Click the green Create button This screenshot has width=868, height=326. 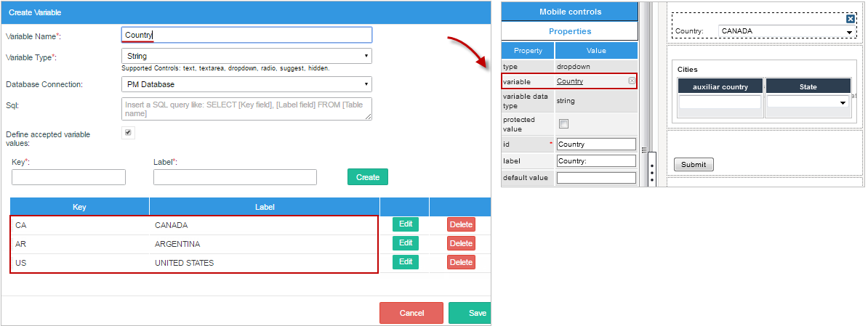[x=367, y=177]
